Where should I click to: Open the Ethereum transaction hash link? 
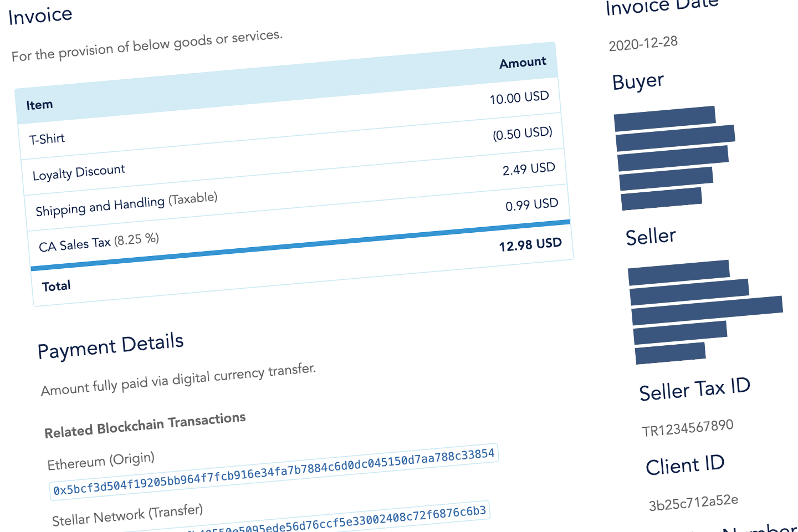(274, 472)
